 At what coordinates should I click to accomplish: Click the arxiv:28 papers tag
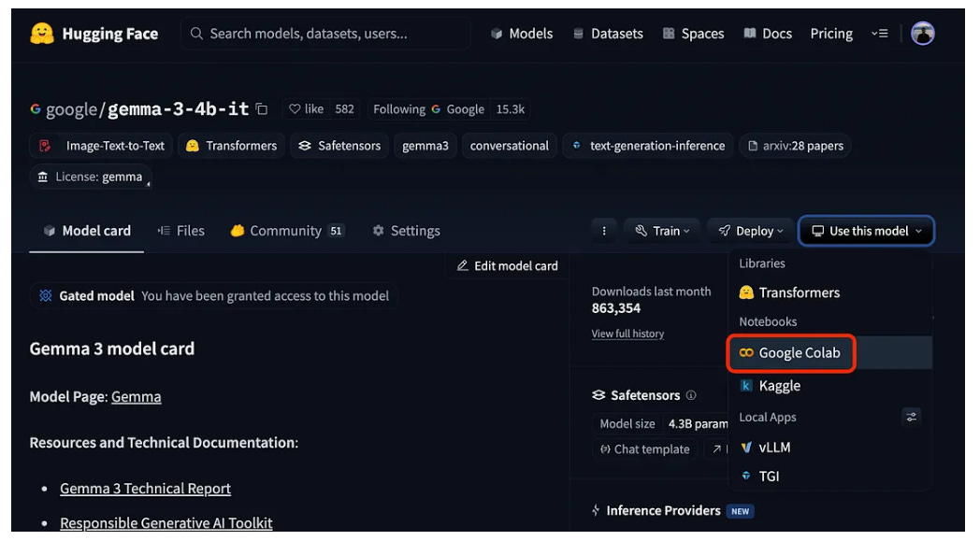coord(795,146)
